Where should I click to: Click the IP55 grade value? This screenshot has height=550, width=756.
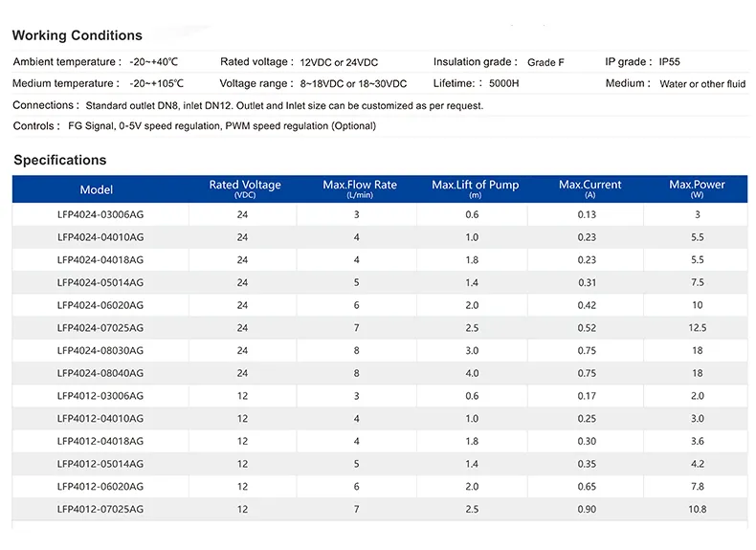pos(670,62)
